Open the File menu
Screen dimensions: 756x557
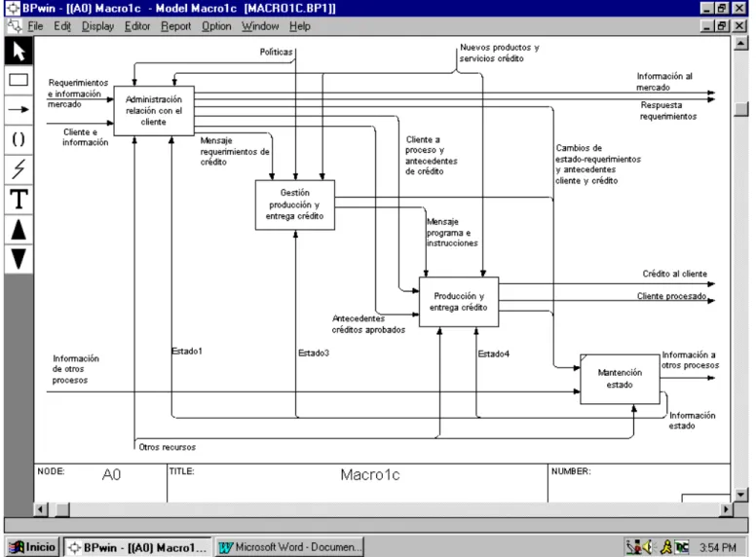coord(35,26)
